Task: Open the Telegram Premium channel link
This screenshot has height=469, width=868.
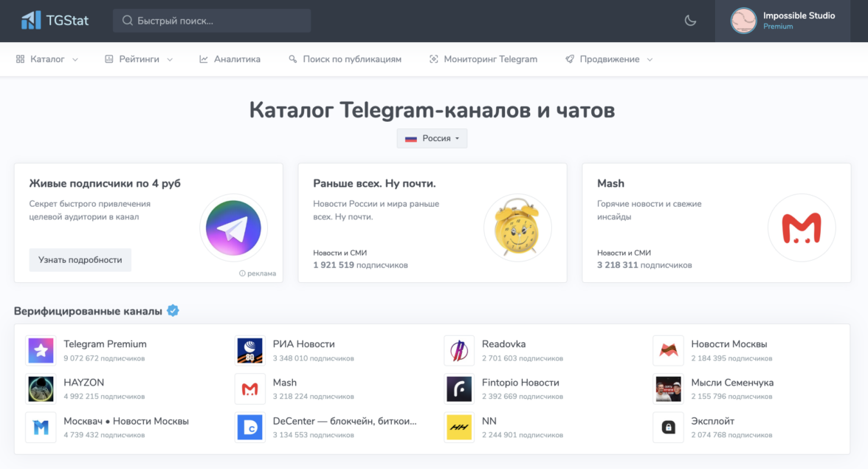Action: pos(105,344)
